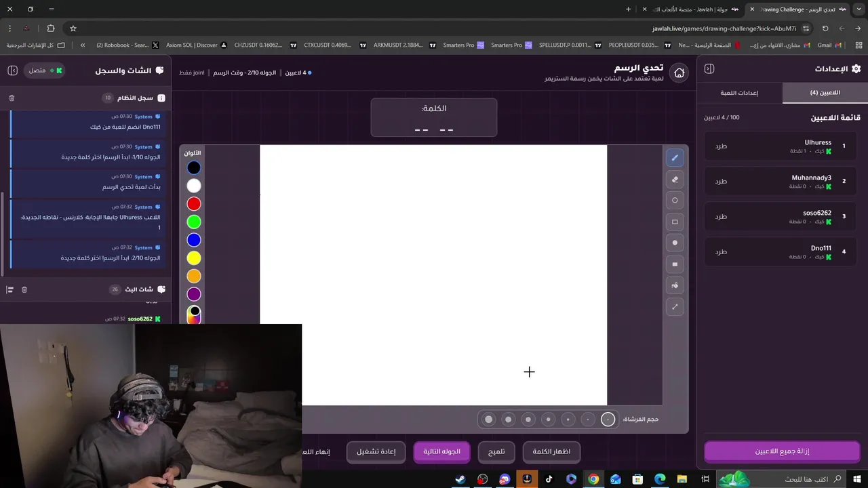Select the straight line tool
This screenshot has height=488, width=868.
tap(675, 307)
